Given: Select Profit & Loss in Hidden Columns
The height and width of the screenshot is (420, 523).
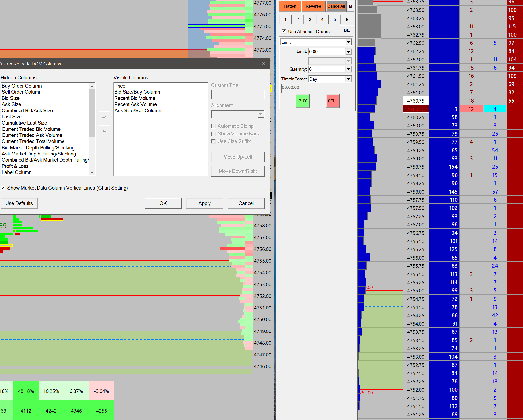Looking at the screenshot, I should coord(15,166).
